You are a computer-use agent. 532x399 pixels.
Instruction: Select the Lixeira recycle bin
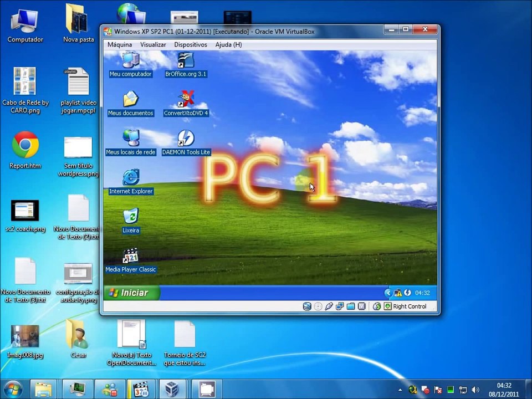(131, 221)
